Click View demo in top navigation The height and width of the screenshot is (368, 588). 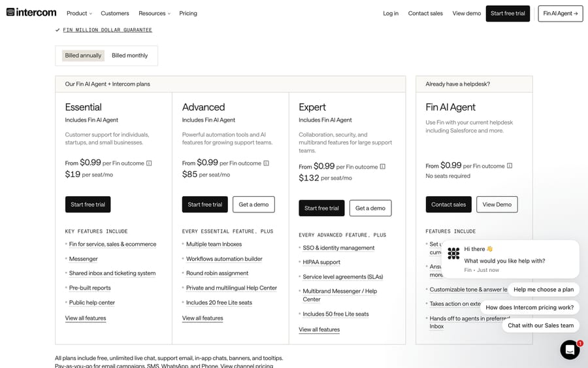click(466, 13)
